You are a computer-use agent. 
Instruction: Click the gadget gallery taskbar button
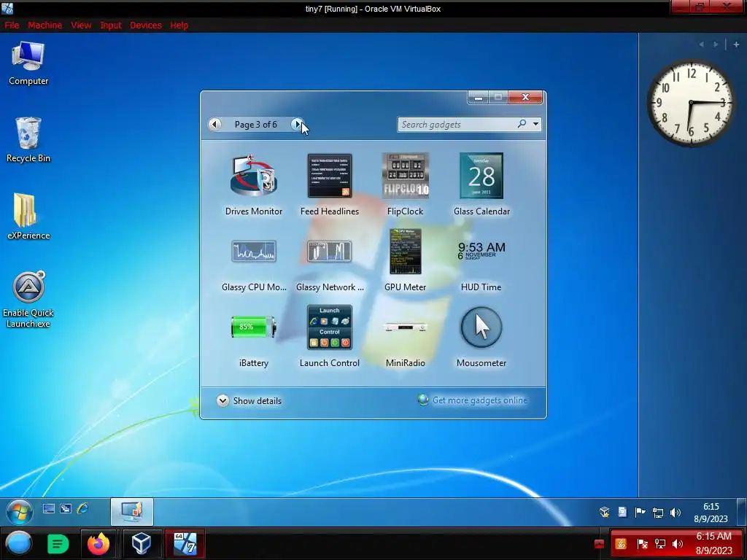tap(132, 512)
